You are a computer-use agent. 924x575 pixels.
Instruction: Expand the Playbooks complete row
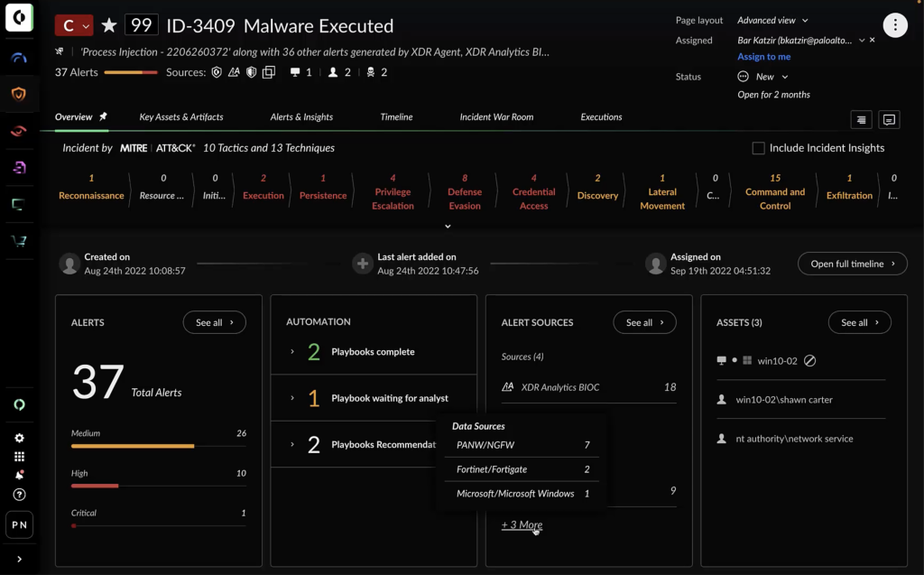(291, 351)
